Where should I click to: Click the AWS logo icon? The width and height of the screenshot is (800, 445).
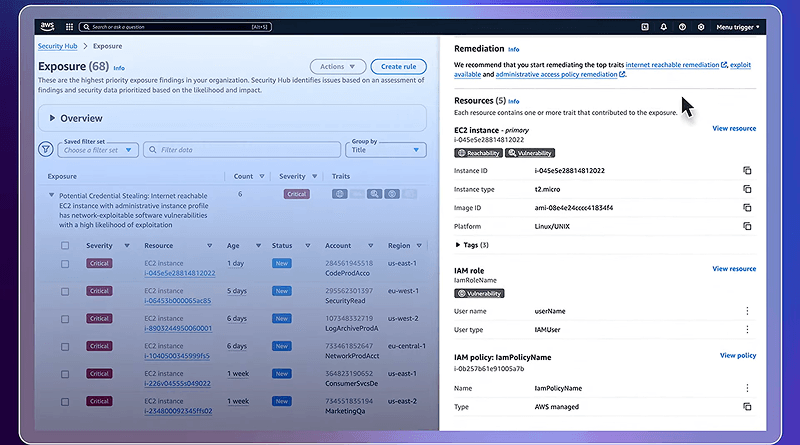[x=47, y=27]
